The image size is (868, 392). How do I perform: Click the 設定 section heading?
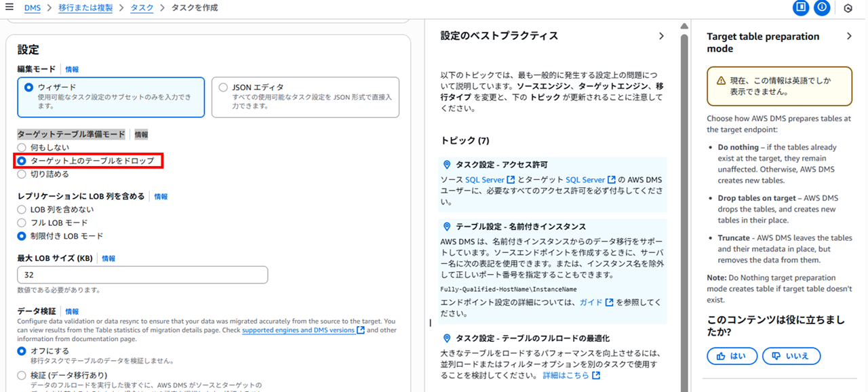28,50
